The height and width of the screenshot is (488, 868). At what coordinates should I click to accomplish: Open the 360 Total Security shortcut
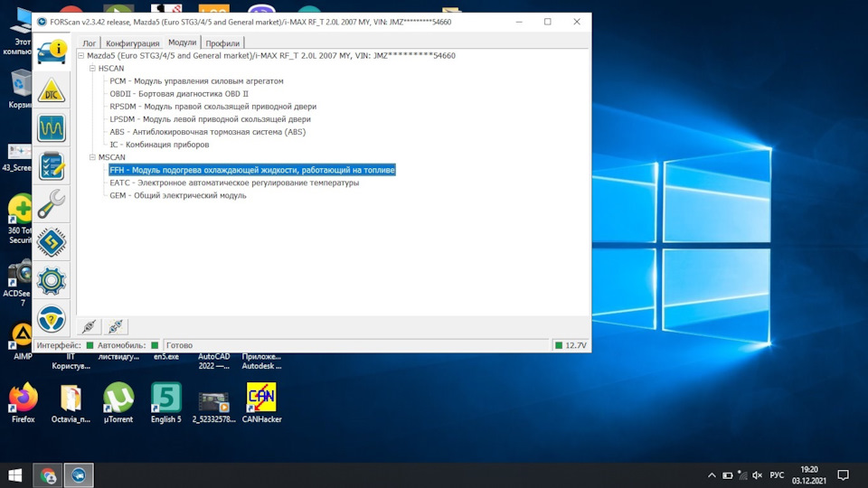[21, 220]
